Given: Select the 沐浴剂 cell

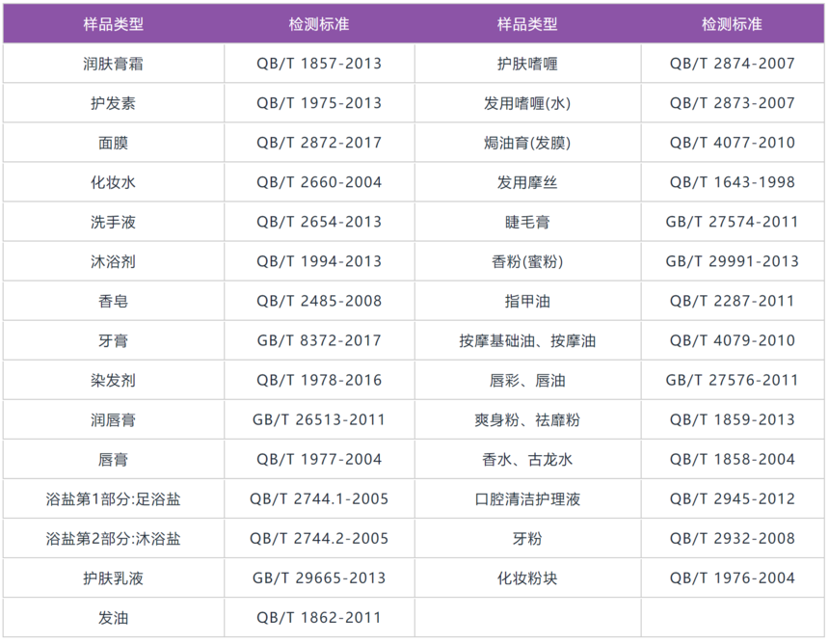Looking at the screenshot, I should pyautogui.click(x=113, y=261).
